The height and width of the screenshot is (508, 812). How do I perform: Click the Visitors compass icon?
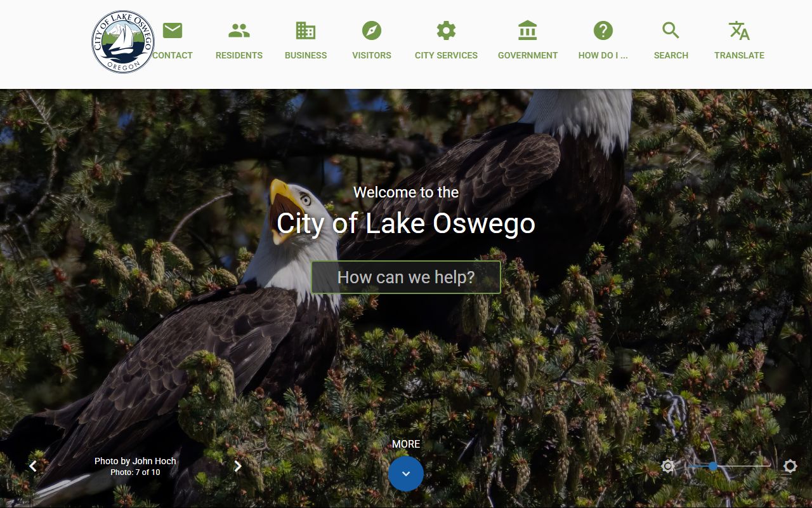coord(372,30)
